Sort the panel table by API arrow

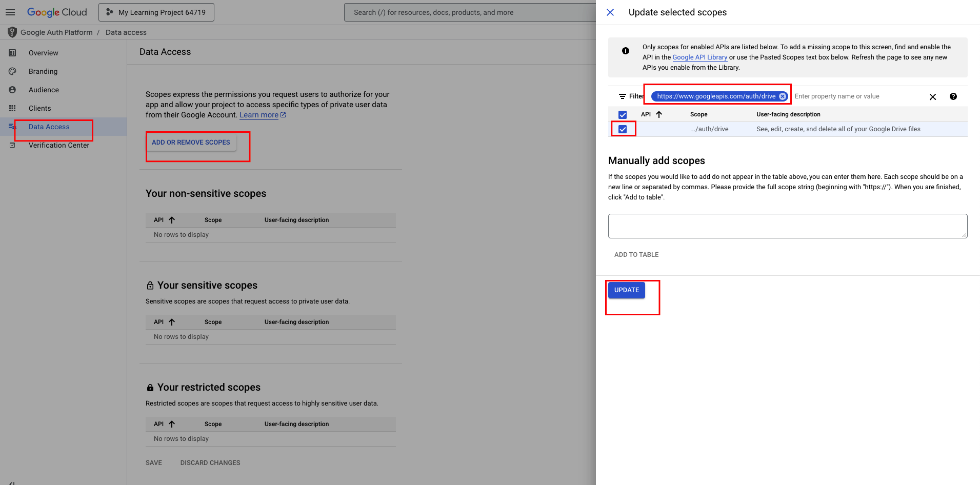pos(659,114)
